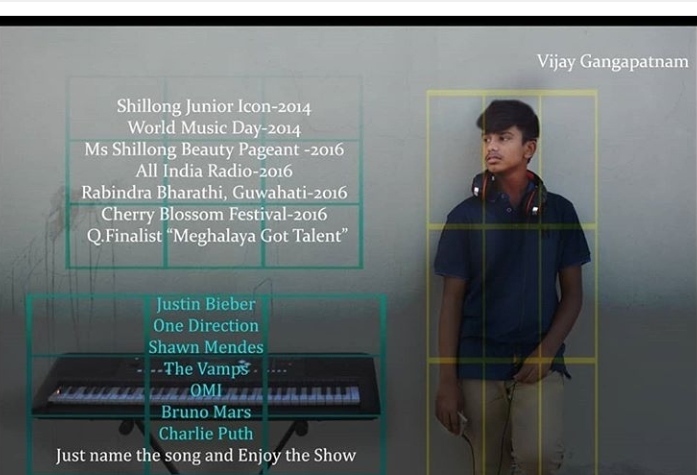Select The Vamps in the list
The height and width of the screenshot is (475, 697).
[206, 369]
